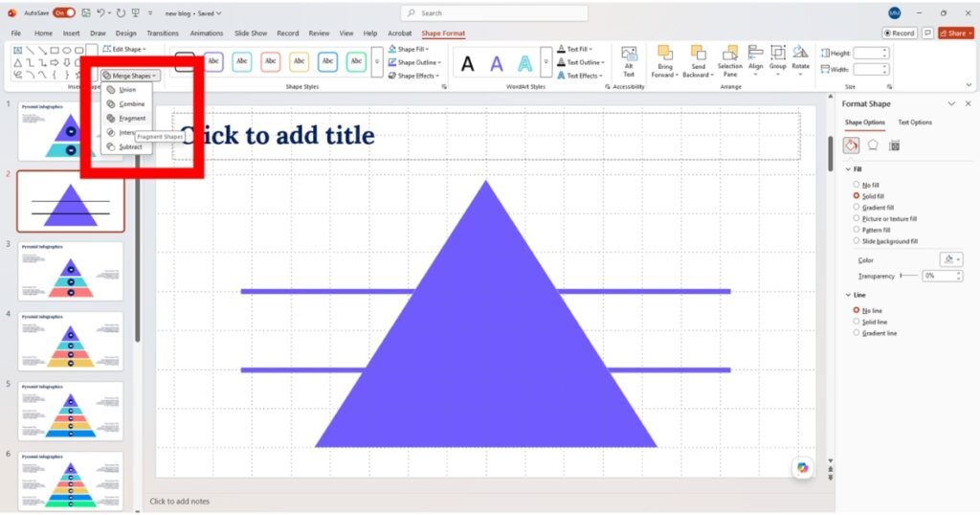Image resolution: width=980 pixels, height=515 pixels.
Task: Open the Text Fill dropdown
Action: tap(575, 49)
